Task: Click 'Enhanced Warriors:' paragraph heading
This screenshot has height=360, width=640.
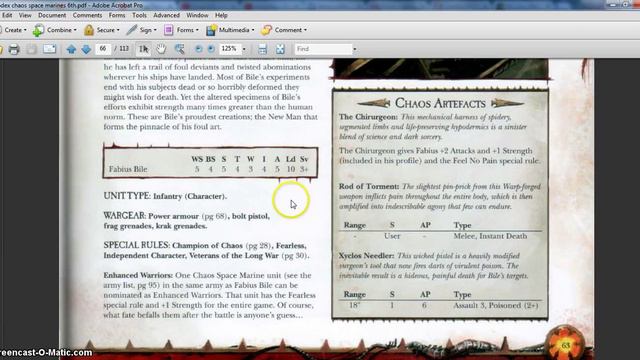Action: click(138, 276)
